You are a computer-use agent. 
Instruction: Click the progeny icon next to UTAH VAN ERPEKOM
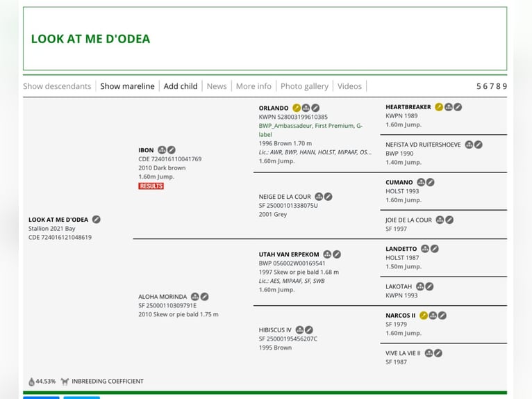[x=327, y=254]
